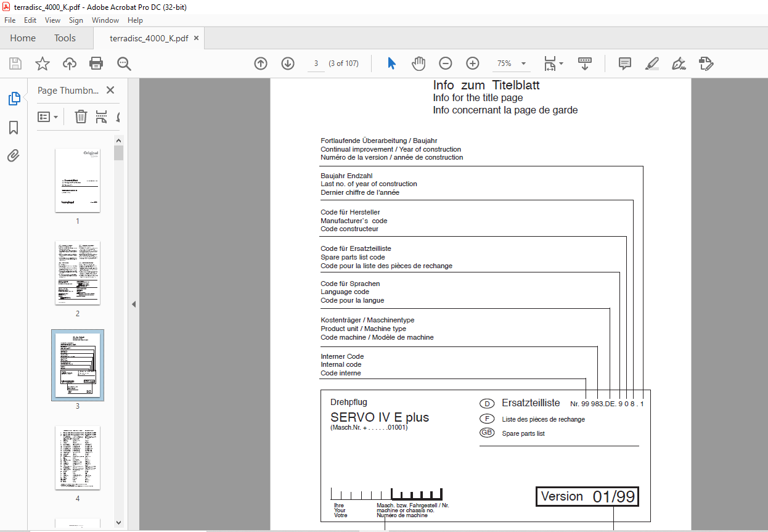Open the Find text magnifier icon
This screenshot has height=532, width=768.
coord(124,63)
